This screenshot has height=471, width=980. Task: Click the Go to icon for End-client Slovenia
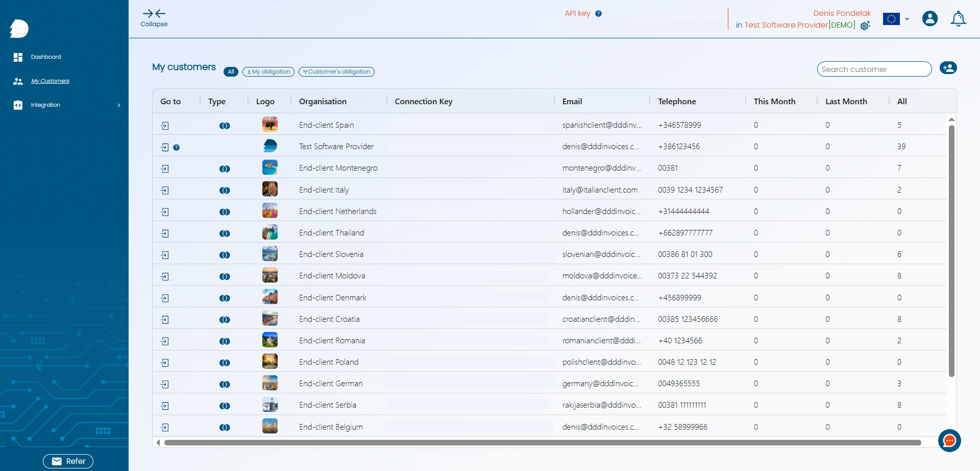coord(165,255)
